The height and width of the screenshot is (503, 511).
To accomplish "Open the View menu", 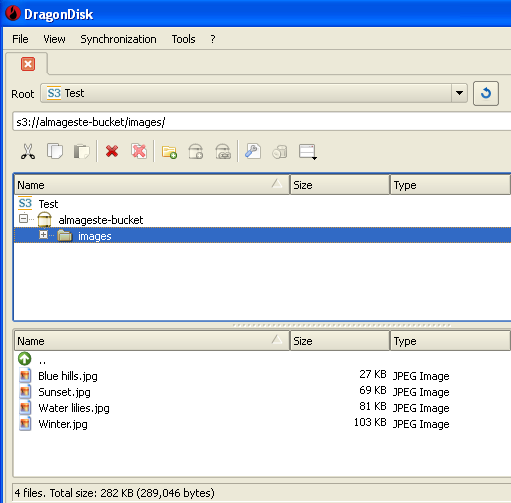I will [x=54, y=39].
